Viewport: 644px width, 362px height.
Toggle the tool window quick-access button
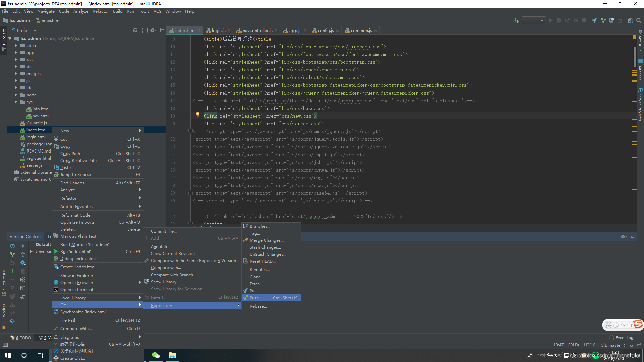point(5,345)
